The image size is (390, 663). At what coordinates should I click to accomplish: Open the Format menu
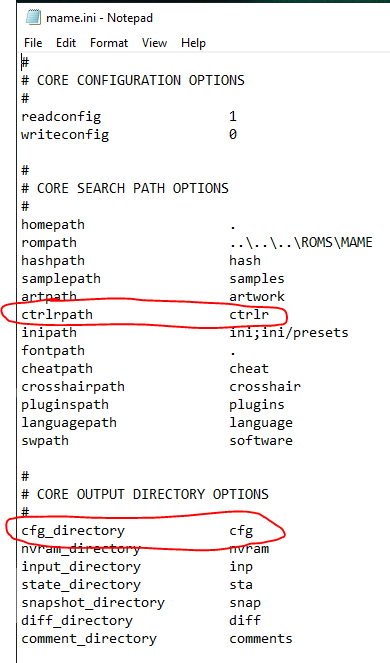tap(109, 43)
